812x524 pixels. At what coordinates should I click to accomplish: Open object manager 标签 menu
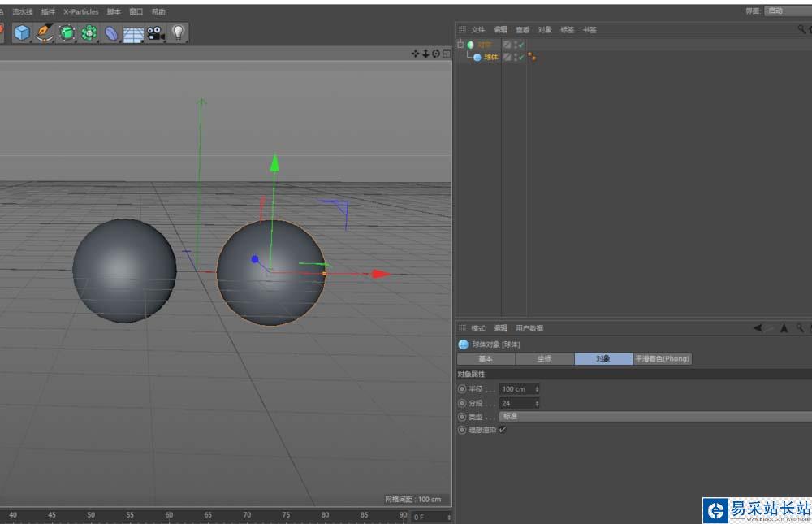click(567, 30)
